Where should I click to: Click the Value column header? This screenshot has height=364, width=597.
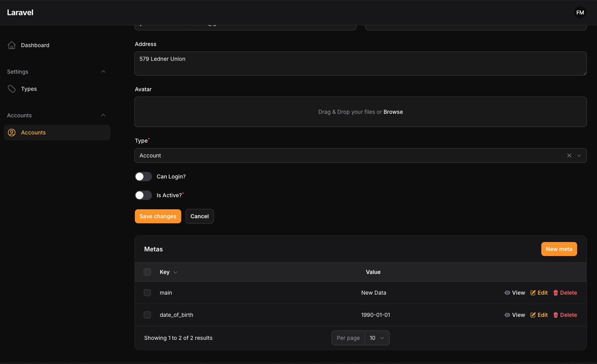[373, 272]
